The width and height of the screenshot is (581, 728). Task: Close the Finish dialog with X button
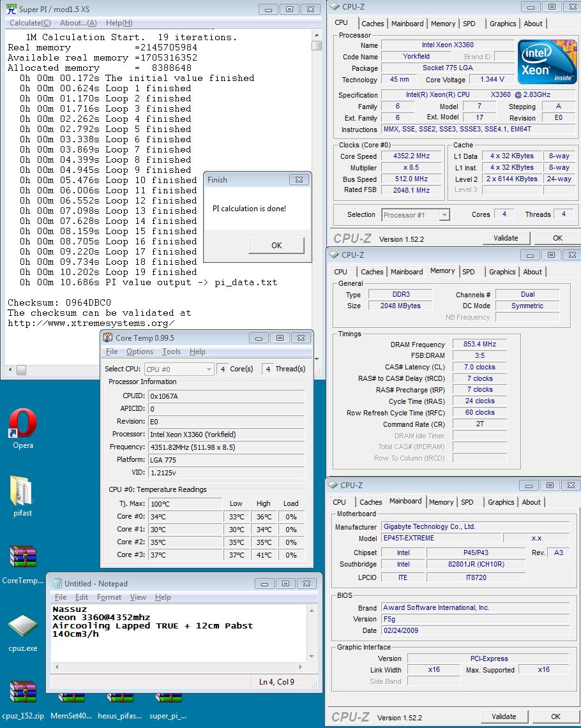299,179
